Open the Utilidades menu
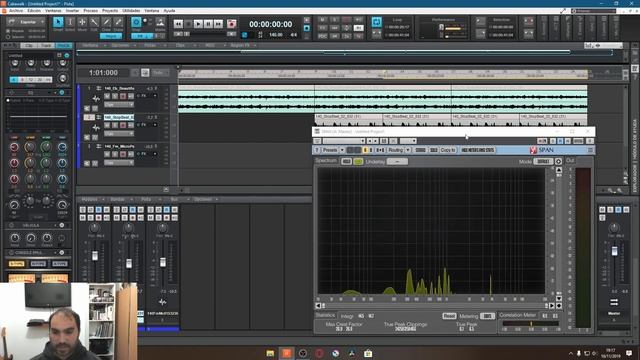 [x=131, y=11]
